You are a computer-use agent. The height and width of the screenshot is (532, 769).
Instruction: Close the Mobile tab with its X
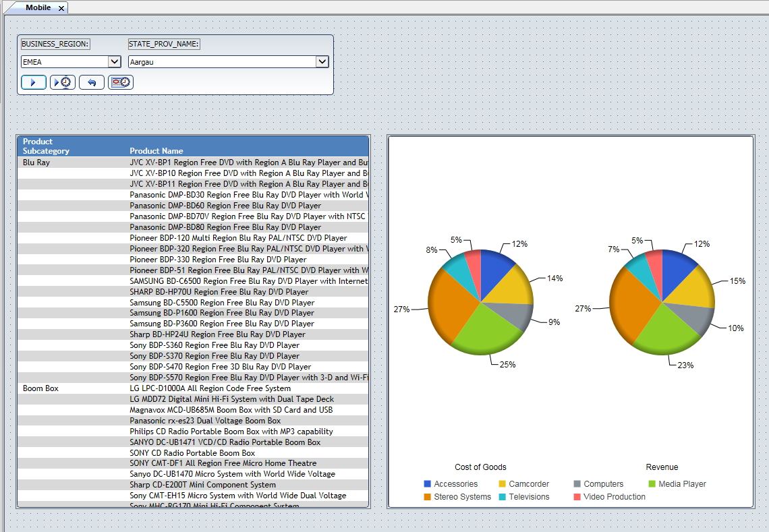[x=61, y=8]
